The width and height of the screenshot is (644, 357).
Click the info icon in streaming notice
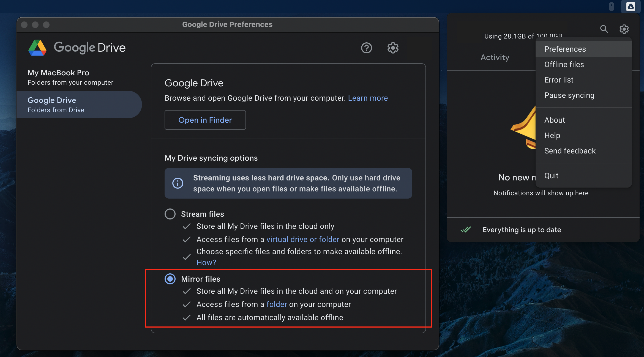[178, 183]
